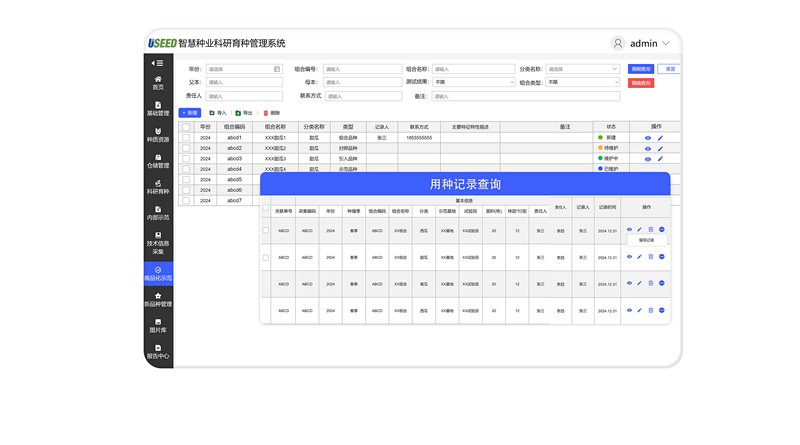Click the blue 新增 button
The height and width of the screenshot is (445, 800).
click(x=189, y=113)
